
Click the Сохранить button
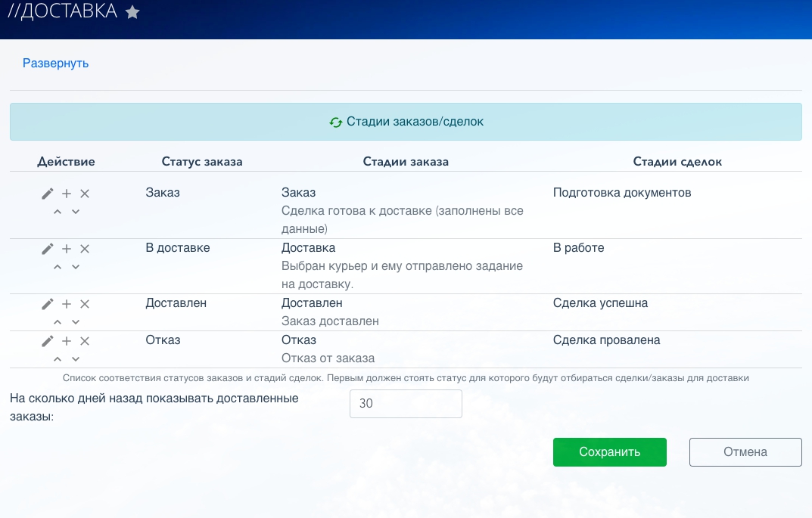tap(609, 452)
